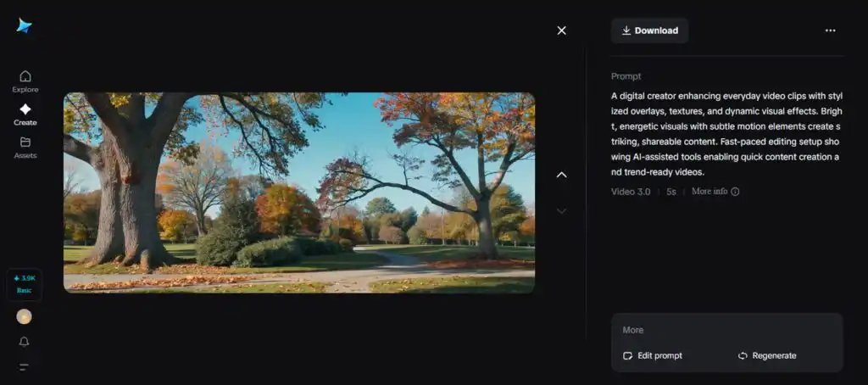Viewport: 868px width, 385px height.
Task: Go to the next video with the down chevron
Action: (561, 210)
